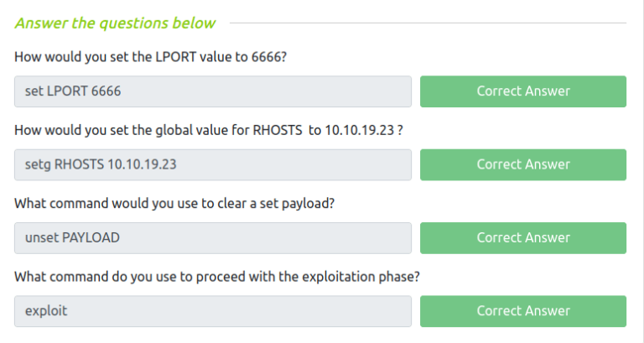Click the clear a set payload question
The width and height of the screenshot is (644, 343).
177,203
